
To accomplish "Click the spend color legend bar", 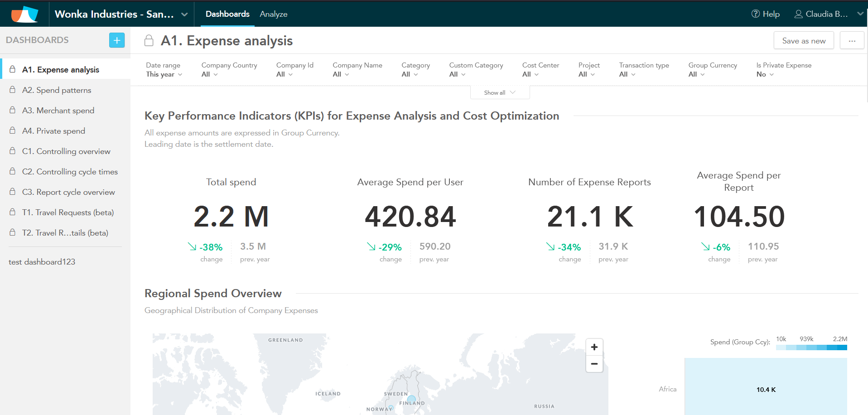I will click(811, 347).
